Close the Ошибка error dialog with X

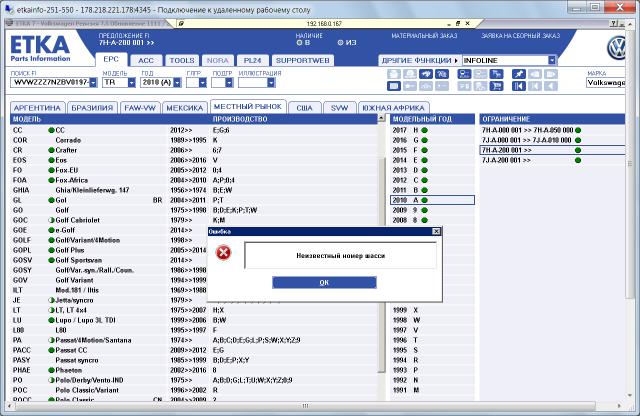click(x=436, y=231)
